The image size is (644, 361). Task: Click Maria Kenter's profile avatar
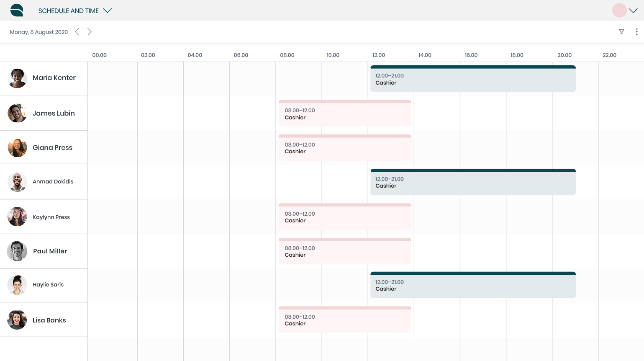coord(17,78)
